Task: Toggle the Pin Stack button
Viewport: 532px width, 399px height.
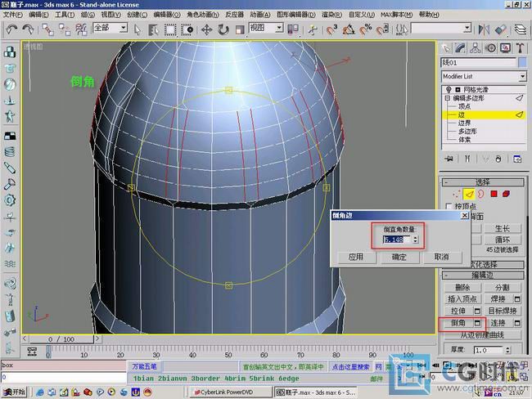Action: coord(449,159)
